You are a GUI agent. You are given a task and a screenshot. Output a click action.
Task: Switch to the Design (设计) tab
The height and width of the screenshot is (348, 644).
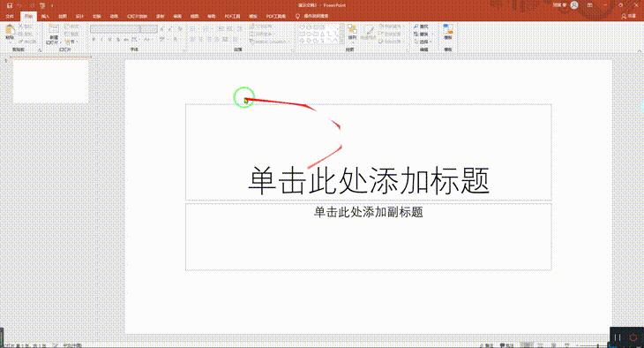79,16
